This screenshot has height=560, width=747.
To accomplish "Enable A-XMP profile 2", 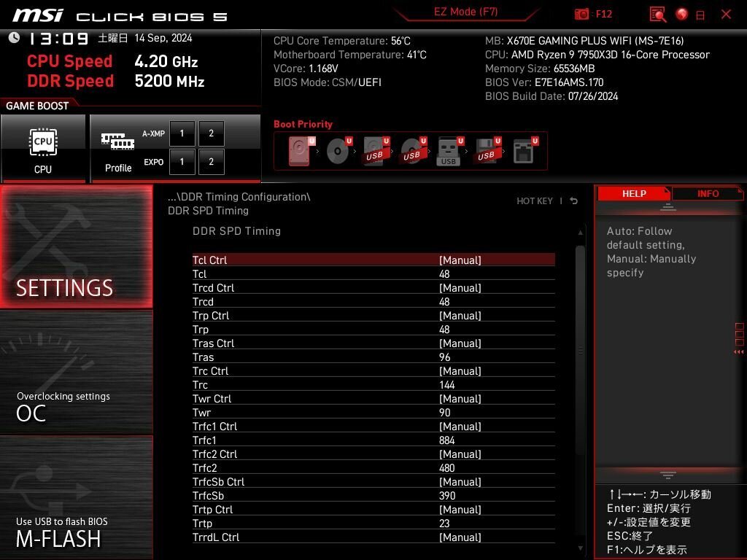I will pyautogui.click(x=211, y=133).
